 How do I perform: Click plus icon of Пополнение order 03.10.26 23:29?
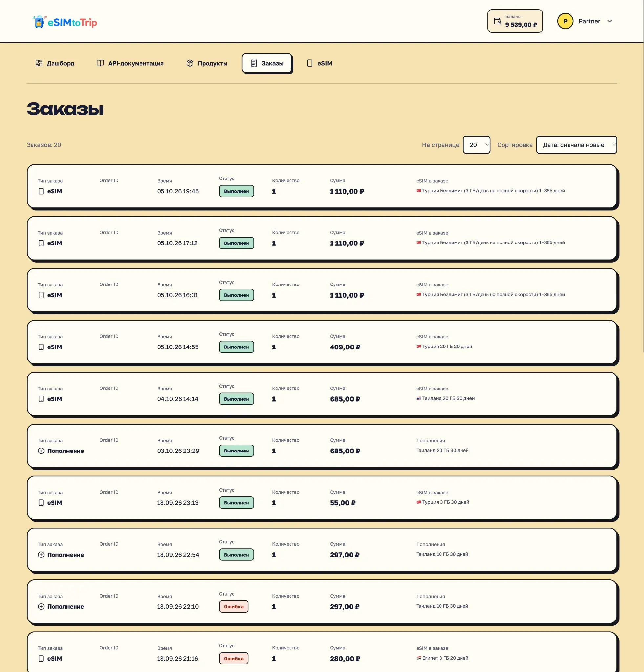point(41,451)
